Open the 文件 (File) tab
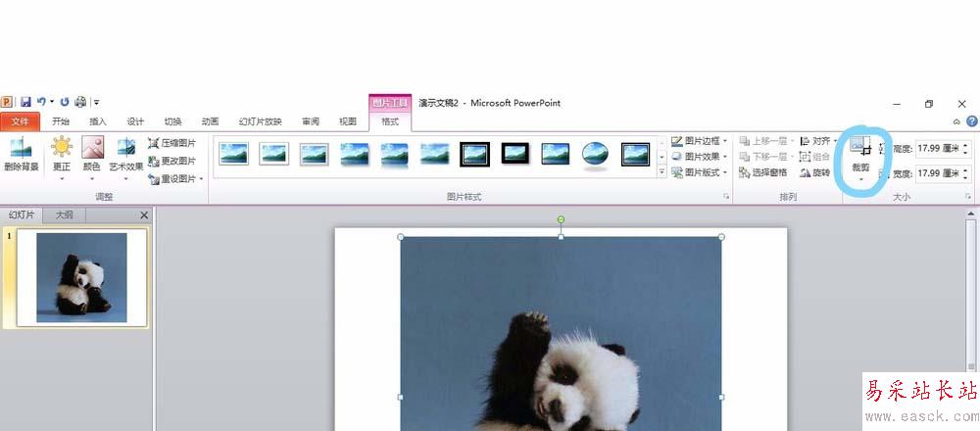 (x=20, y=121)
